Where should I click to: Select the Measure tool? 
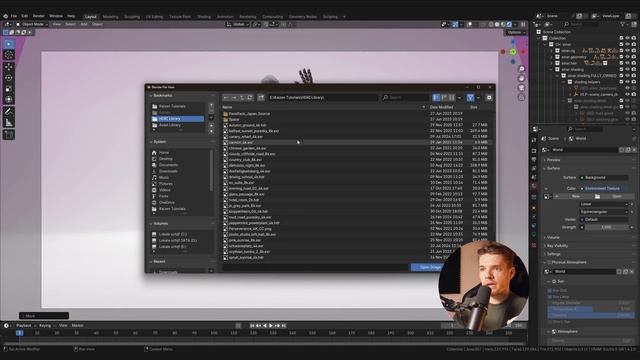(x=9, y=122)
